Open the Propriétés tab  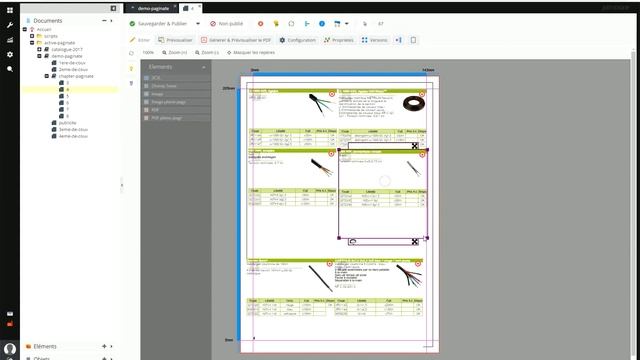click(x=339, y=40)
